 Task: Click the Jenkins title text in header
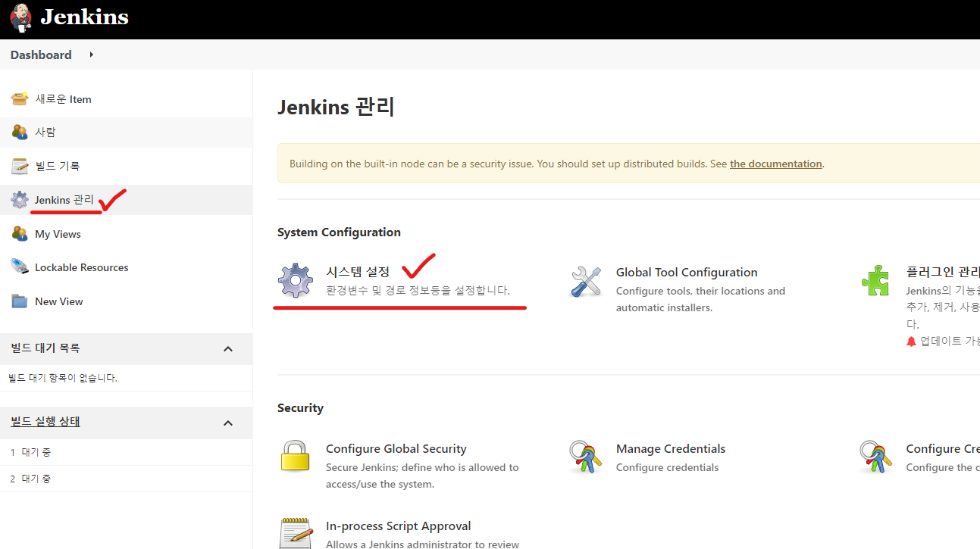[84, 17]
